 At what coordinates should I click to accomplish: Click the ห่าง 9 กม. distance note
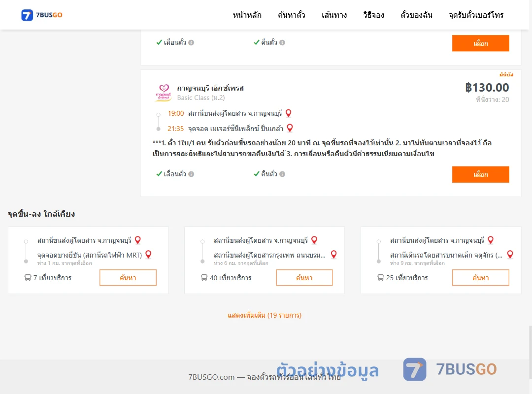(x=417, y=263)
